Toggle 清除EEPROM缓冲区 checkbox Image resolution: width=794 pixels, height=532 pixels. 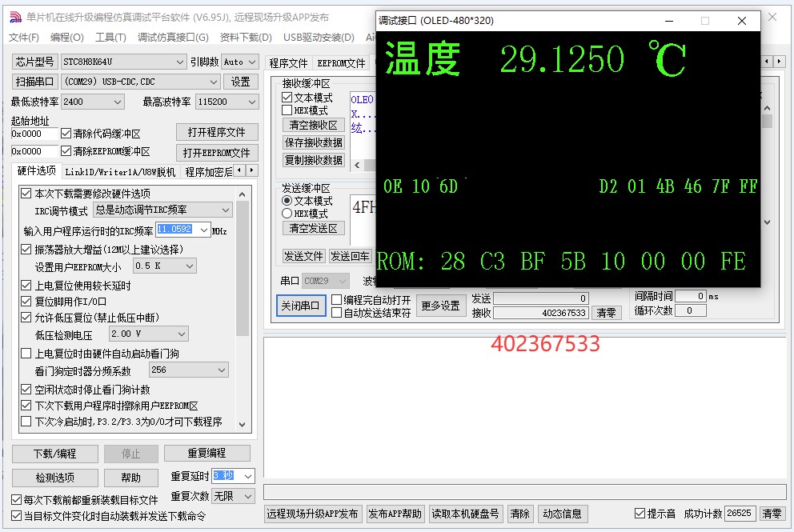(66, 151)
